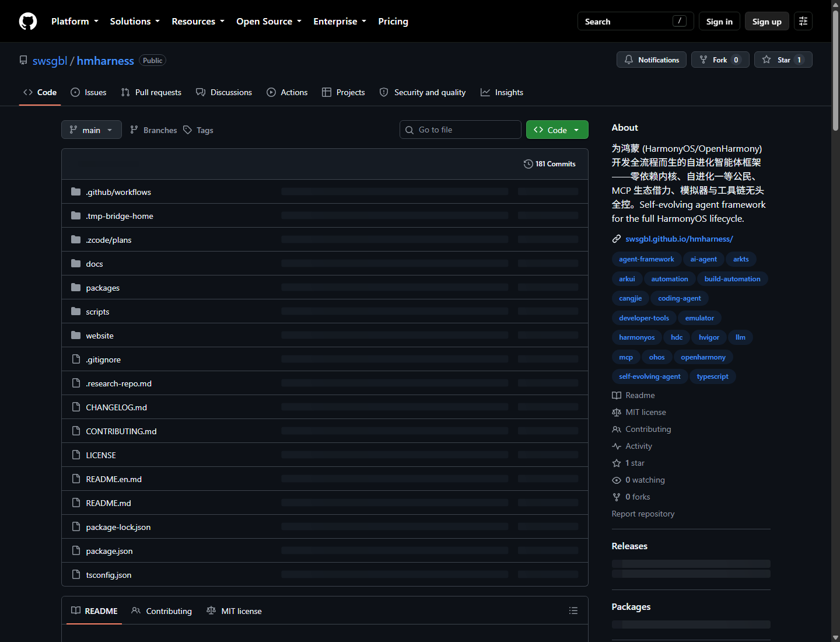Click the typescript topic tag
The width and height of the screenshot is (840, 642).
(712, 376)
